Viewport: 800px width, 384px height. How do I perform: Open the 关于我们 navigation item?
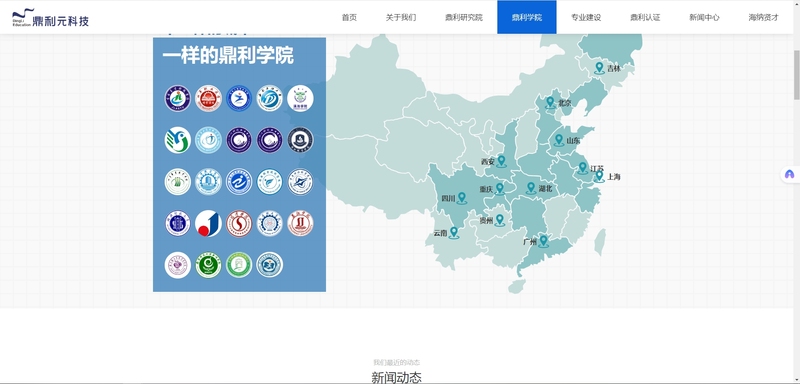click(x=401, y=17)
